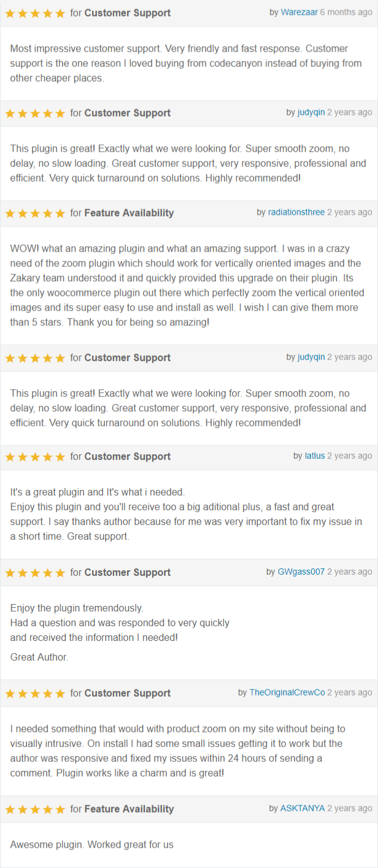Click review text beginning 'Most impressive customer support'

pyautogui.click(x=186, y=63)
